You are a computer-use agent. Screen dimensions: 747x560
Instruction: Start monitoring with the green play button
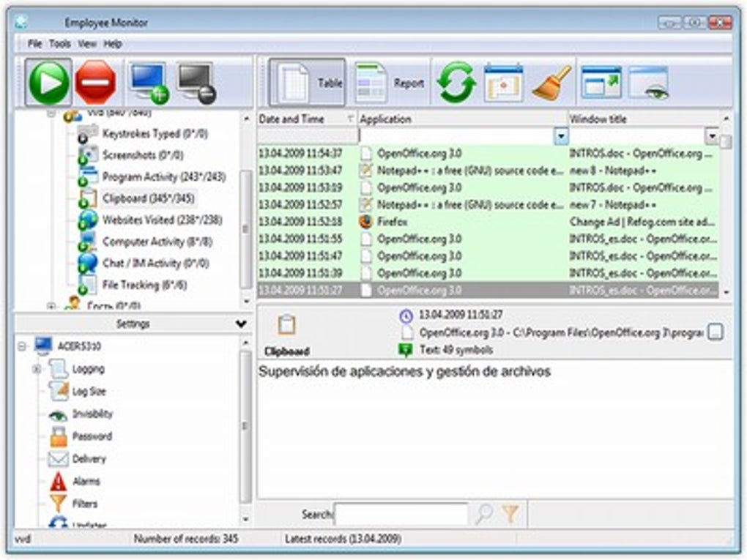[48, 83]
